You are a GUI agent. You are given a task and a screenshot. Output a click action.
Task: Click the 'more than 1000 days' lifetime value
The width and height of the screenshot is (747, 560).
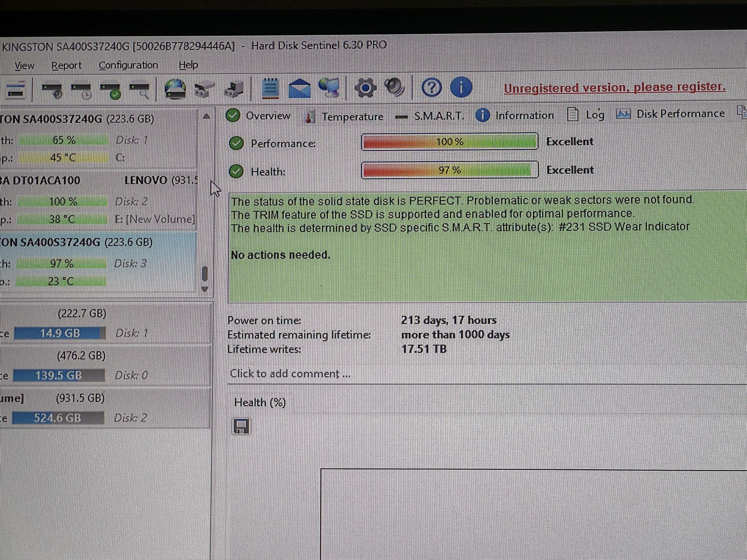(455, 334)
